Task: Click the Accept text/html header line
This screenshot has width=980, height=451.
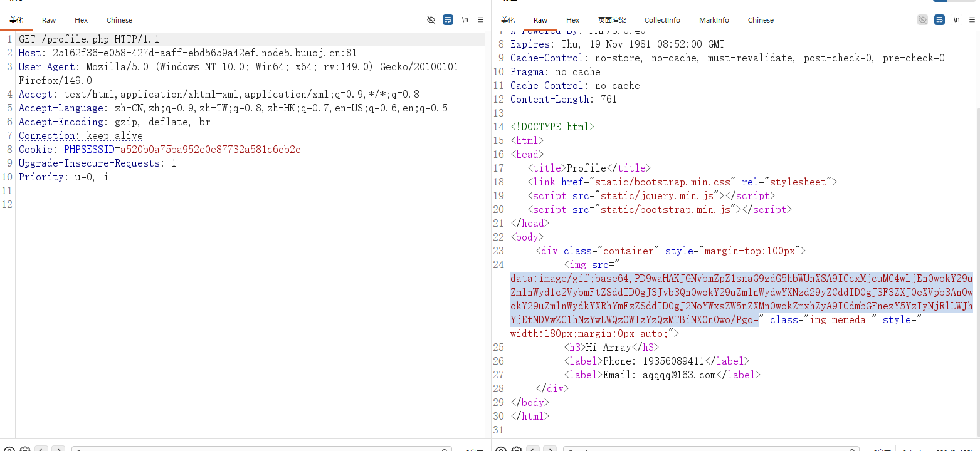Action: tap(219, 95)
